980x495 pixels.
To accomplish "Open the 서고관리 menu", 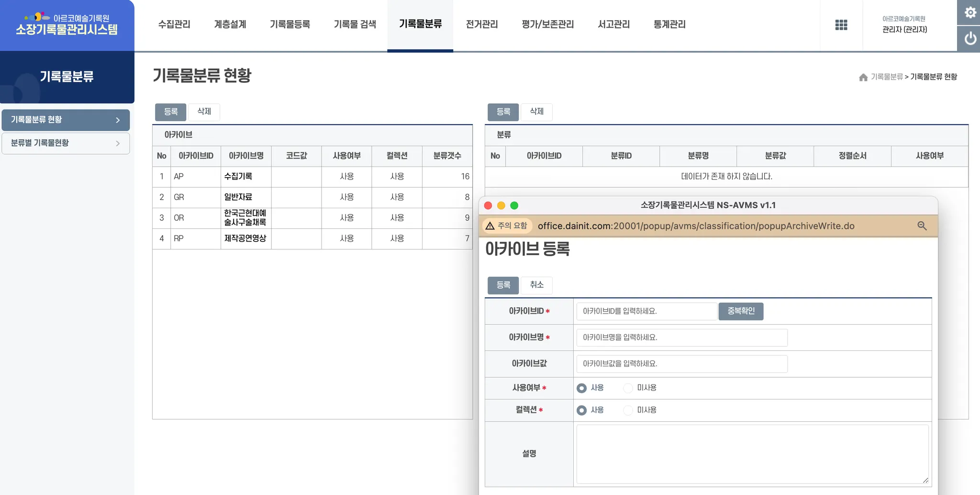I will (x=614, y=24).
